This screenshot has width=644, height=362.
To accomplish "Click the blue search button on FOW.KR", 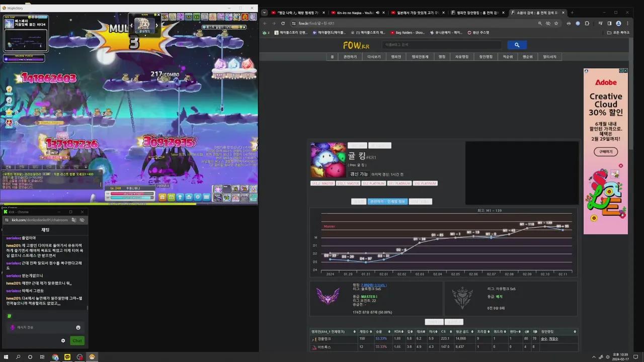I will click(517, 45).
